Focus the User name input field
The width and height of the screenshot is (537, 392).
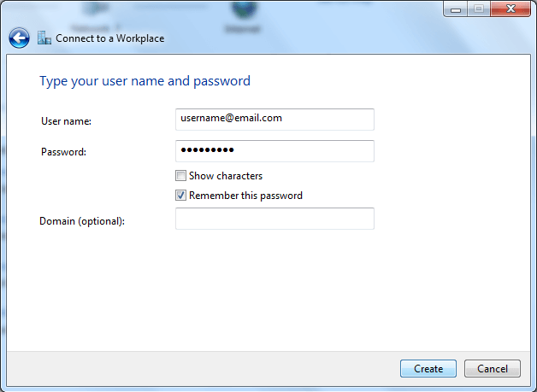pos(274,120)
